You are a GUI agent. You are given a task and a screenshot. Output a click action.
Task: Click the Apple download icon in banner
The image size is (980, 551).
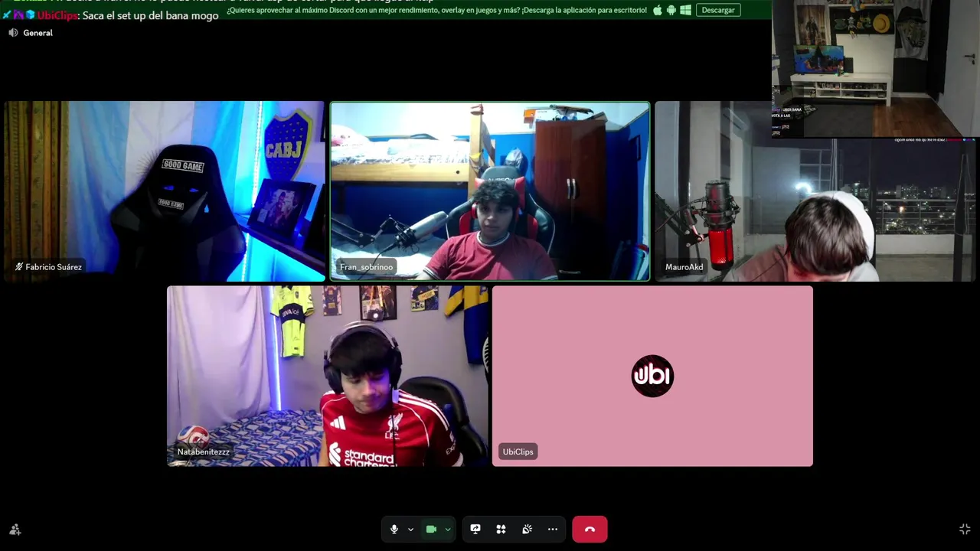pyautogui.click(x=658, y=10)
